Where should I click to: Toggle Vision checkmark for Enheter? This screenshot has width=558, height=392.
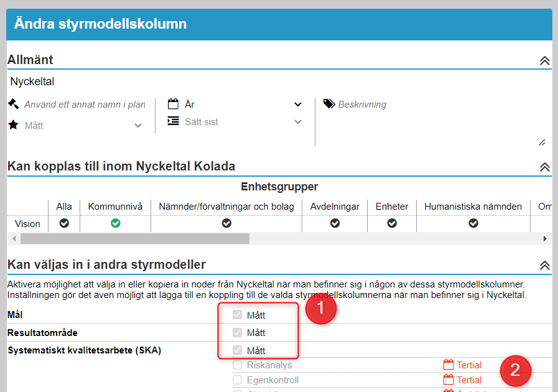coord(392,223)
